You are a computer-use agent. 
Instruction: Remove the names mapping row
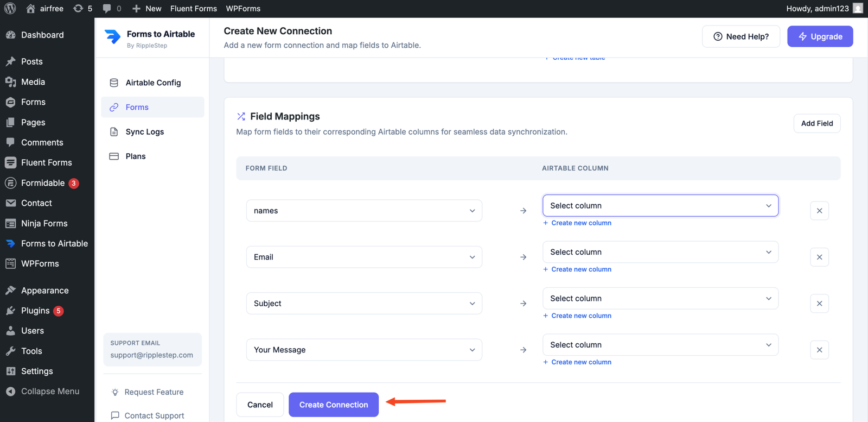819,211
